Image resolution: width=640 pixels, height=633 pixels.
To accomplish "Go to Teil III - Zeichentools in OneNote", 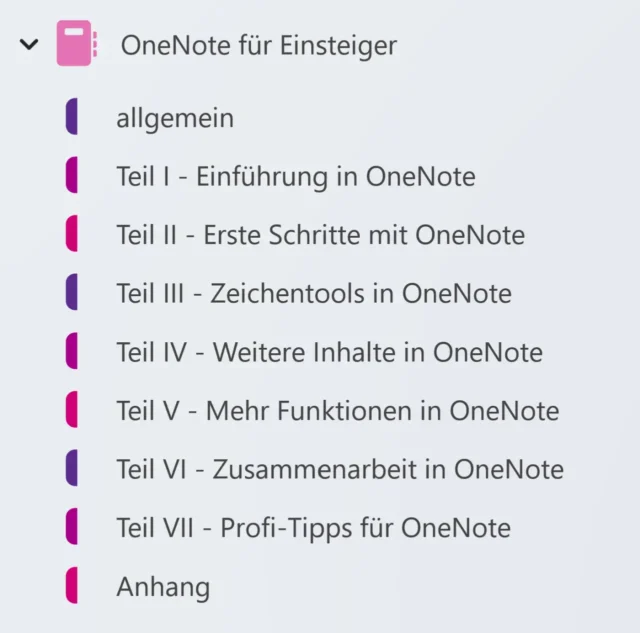I will [x=313, y=294].
